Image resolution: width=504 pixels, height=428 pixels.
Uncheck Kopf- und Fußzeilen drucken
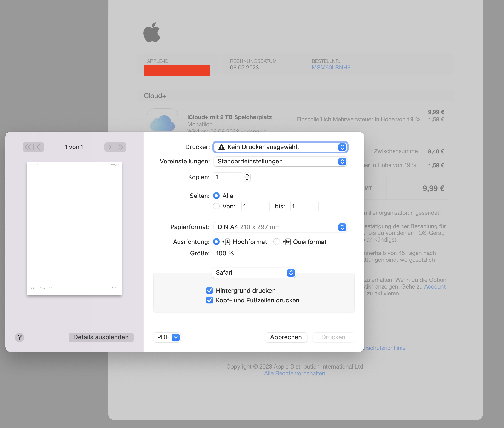click(210, 300)
